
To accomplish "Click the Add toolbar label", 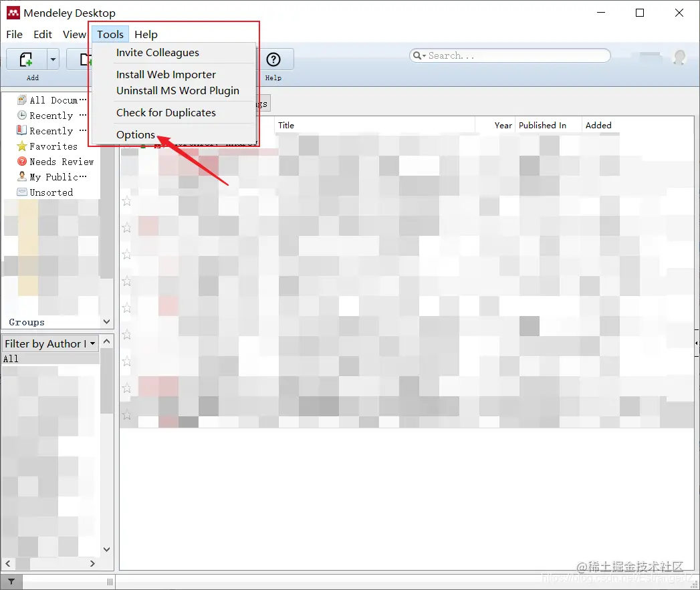I will 33,78.
